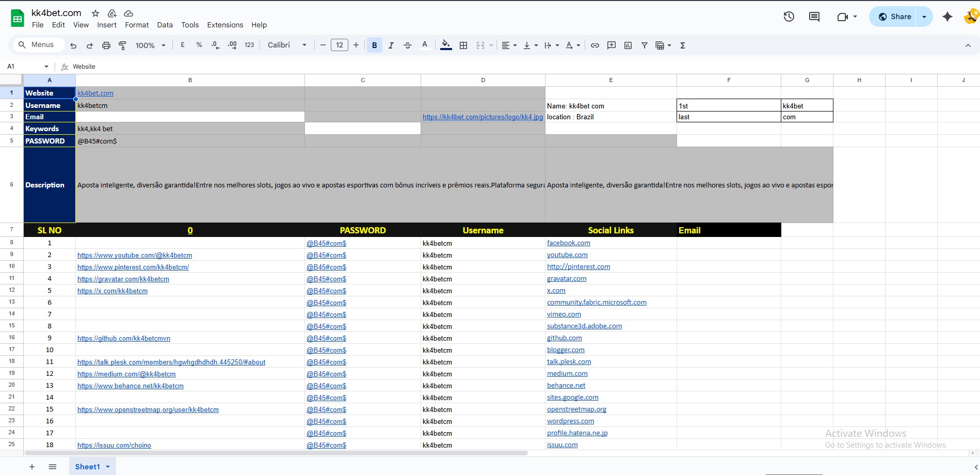Viewport: 980px width, 475px height.
Task: Toggle bold formatting
Action: click(x=374, y=45)
